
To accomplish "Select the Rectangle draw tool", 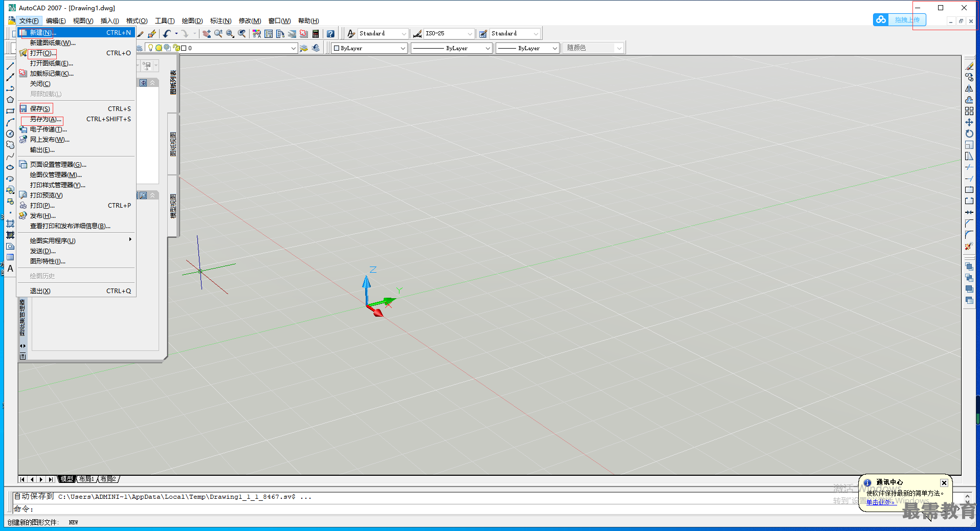I will click(10, 111).
